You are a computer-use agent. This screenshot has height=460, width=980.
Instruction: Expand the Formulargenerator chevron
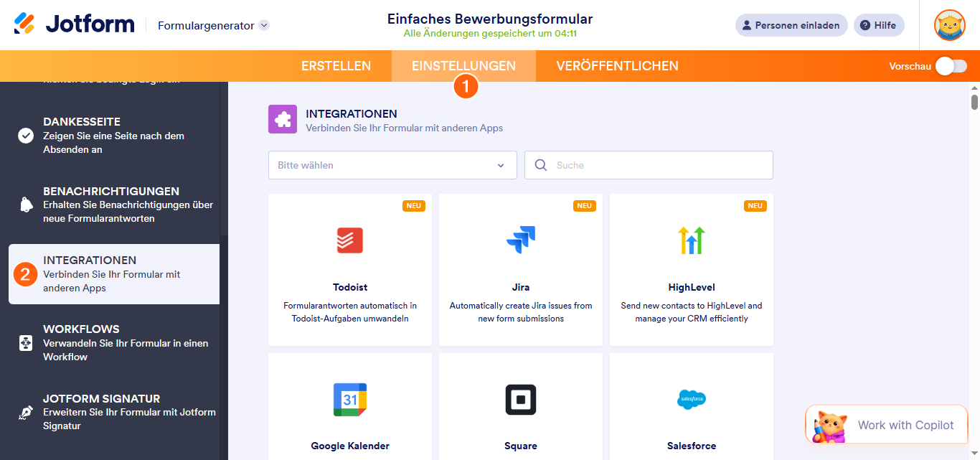[263, 24]
